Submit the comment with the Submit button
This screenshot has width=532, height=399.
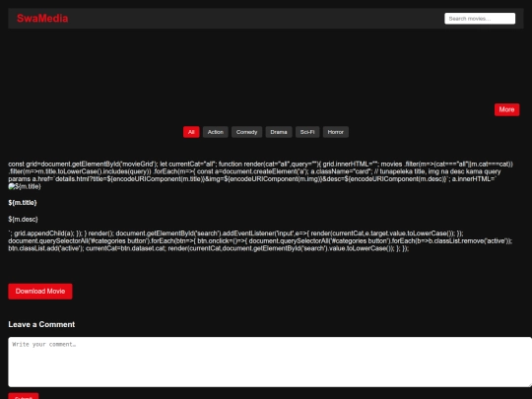tap(24, 396)
